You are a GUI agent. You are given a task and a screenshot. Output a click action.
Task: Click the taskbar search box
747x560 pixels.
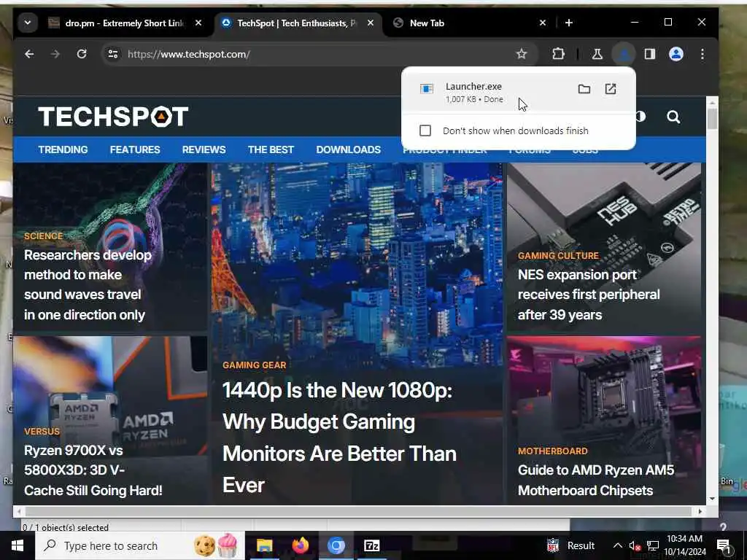[x=139, y=545]
